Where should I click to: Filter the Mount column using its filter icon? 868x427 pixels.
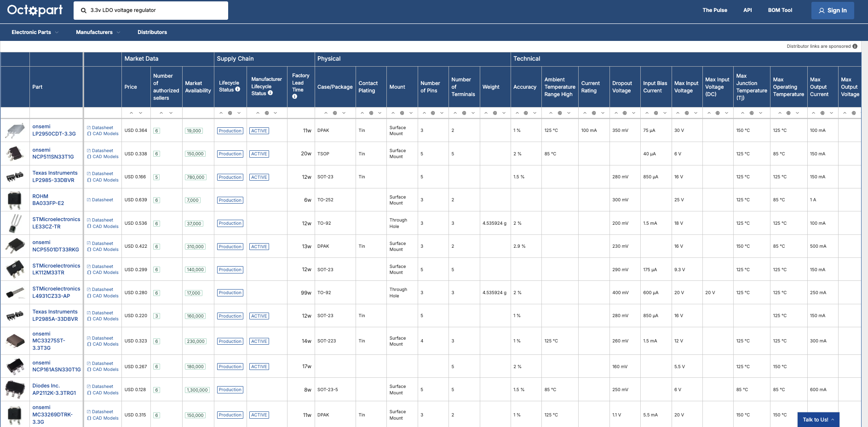coord(402,113)
